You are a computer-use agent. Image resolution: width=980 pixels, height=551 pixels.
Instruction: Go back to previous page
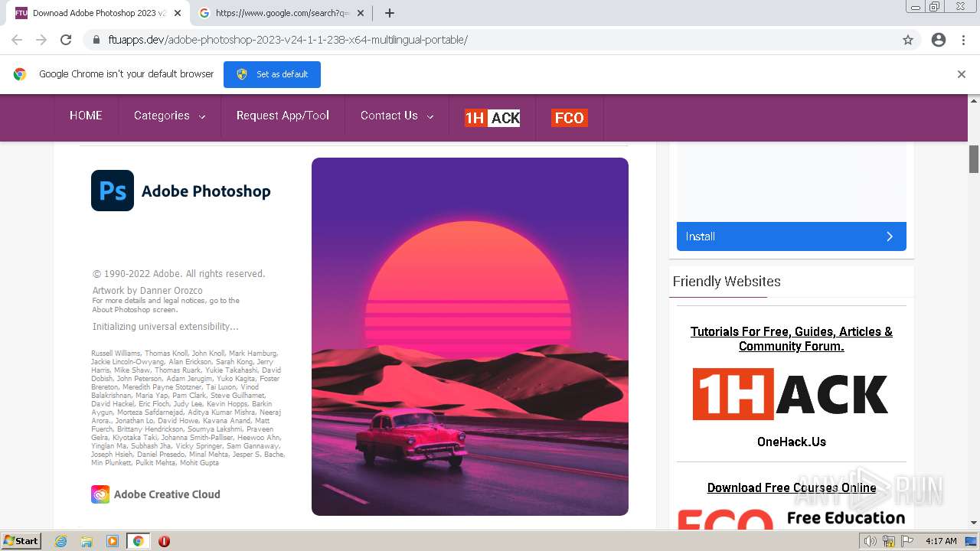(17, 40)
